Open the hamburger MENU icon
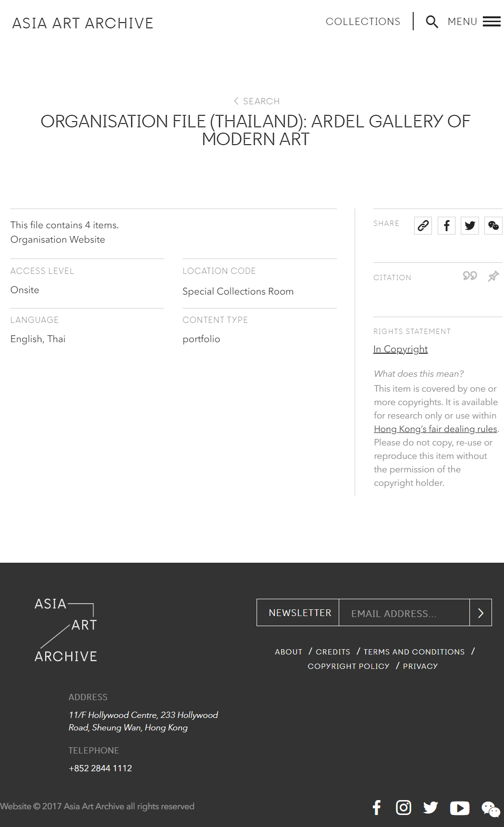The width and height of the screenshot is (504, 827). 492,22
